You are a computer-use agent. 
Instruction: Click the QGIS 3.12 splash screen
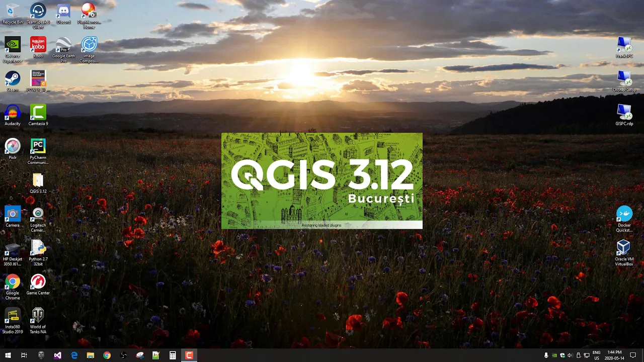point(322,181)
